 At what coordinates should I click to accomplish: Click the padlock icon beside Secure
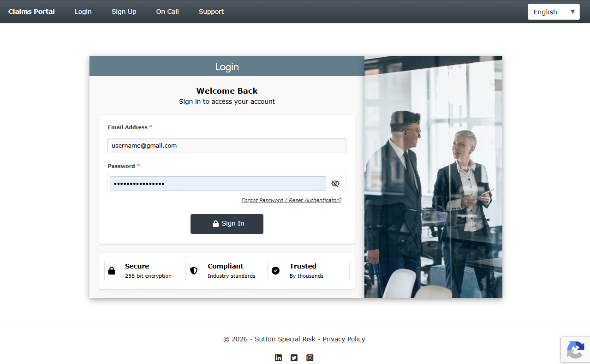[112, 271]
